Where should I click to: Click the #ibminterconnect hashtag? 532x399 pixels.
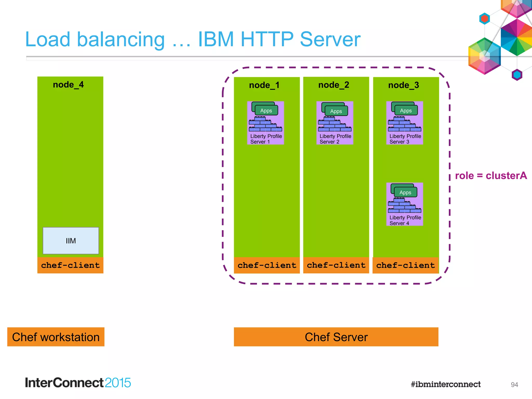coord(445,384)
